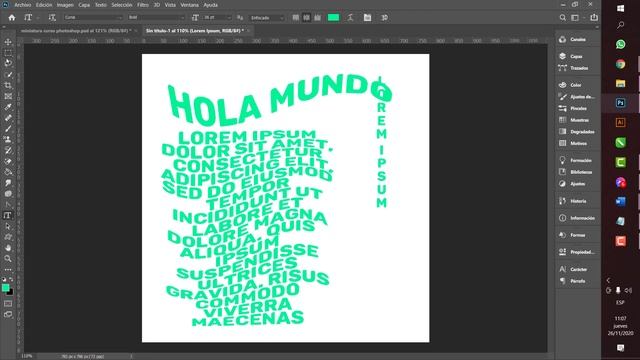Change the screen mode icon
This screenshot has width=640, height=360.
[8, 314]
